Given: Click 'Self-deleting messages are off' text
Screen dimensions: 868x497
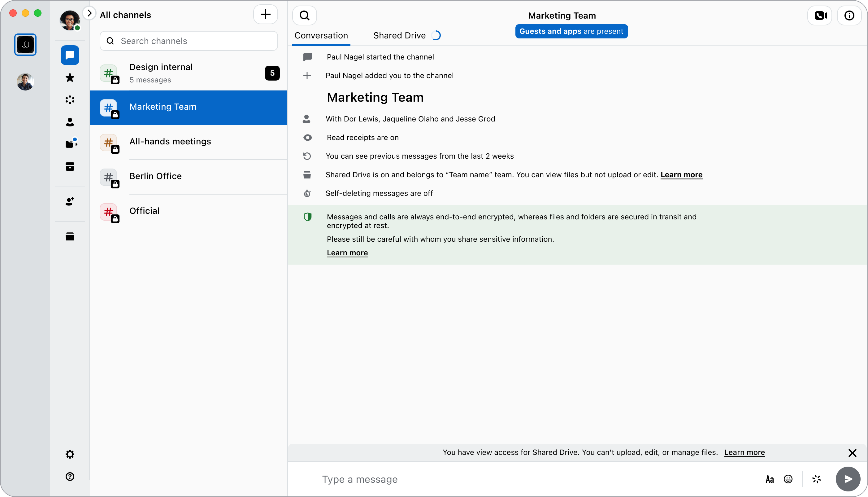Looking at the screenshot, I should (379, 193).
